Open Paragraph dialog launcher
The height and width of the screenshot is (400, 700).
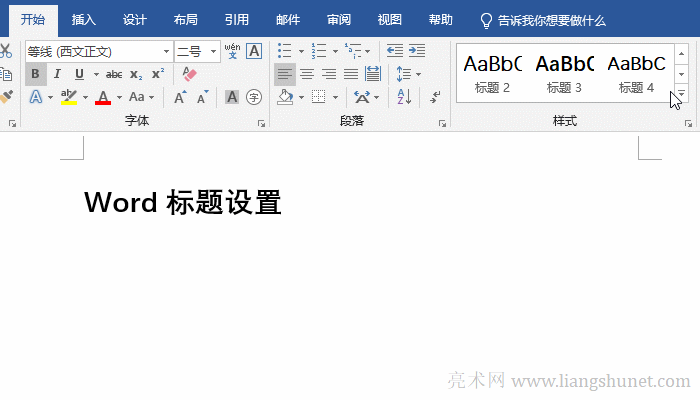point(442,124)
